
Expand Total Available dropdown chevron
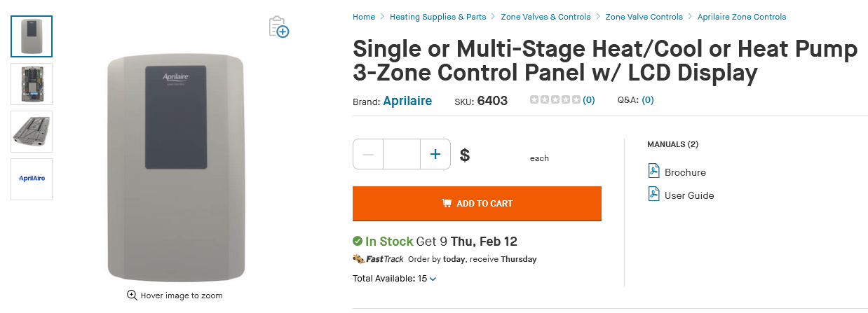tap(433, 279)
